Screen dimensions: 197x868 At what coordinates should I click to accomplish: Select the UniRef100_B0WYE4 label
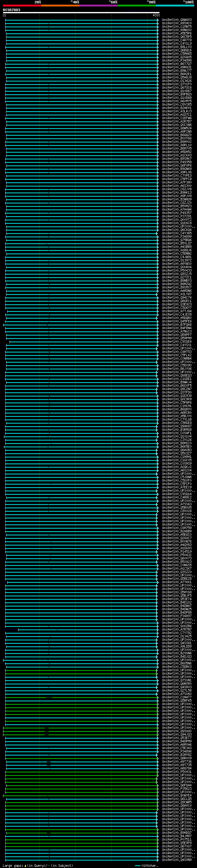[x=177, y=796]
